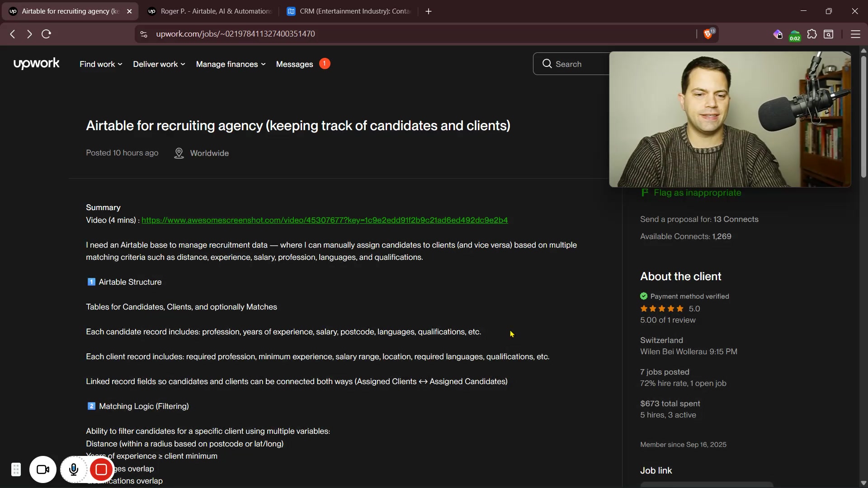Toggle the recorder camera on or off
This screenshot has height=488, width=868.
tap(43, 470)
